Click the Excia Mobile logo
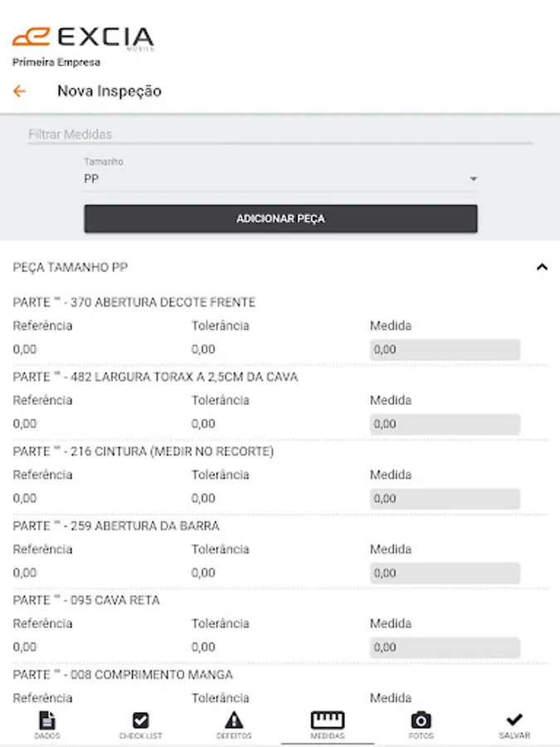This screenshot has height=747, width=560. click(83, 38)
